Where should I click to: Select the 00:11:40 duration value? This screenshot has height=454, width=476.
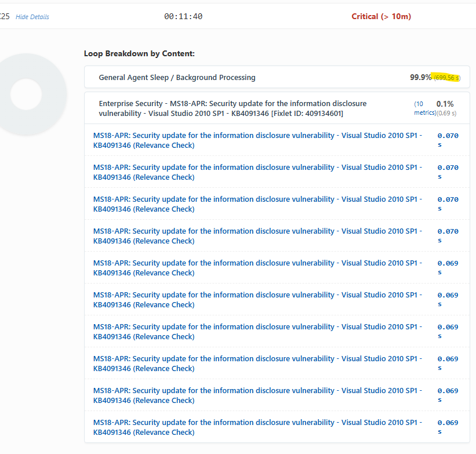click(183, 16)
